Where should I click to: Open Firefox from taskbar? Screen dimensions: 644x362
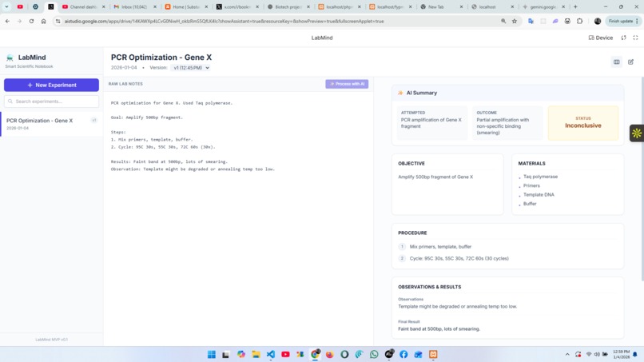coord(330,354)
